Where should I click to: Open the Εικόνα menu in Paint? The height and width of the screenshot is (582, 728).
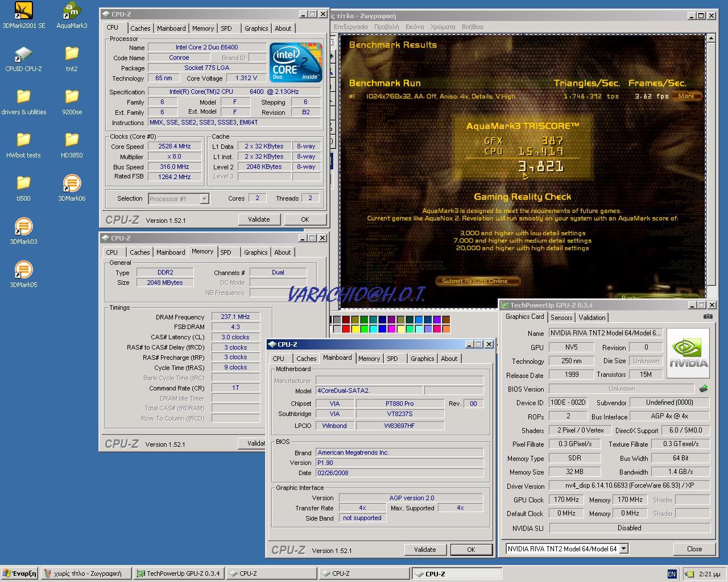click(x=415, y=27)
